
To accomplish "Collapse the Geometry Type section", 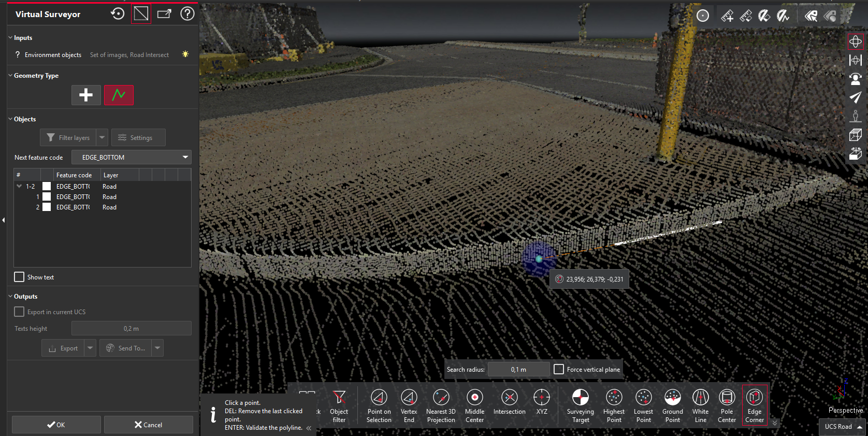I will (x=10, y=76).
